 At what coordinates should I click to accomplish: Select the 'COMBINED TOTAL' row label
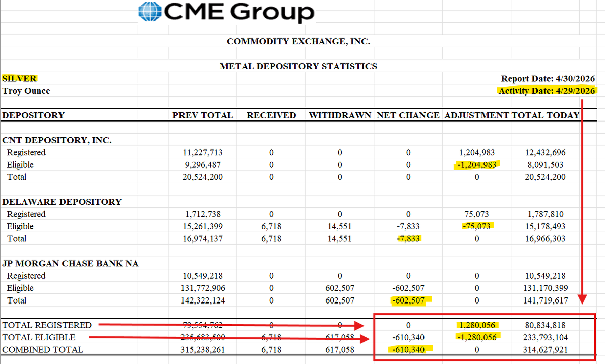[43, 349]
